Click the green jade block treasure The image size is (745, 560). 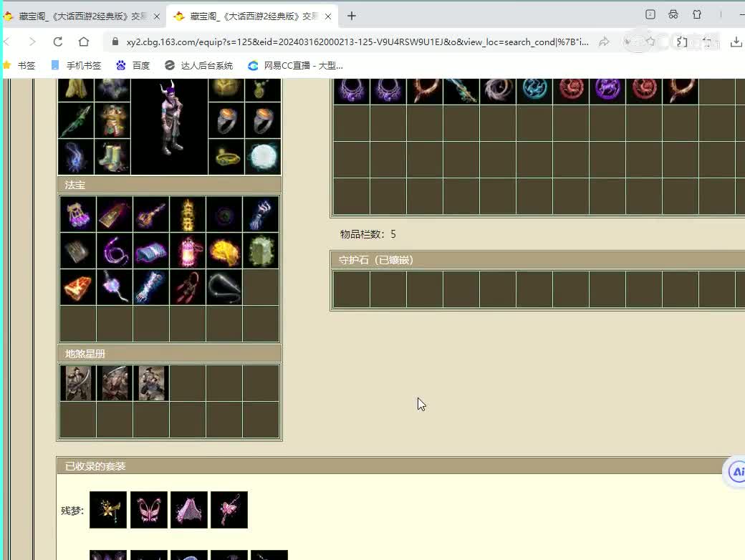coord(261,251)
